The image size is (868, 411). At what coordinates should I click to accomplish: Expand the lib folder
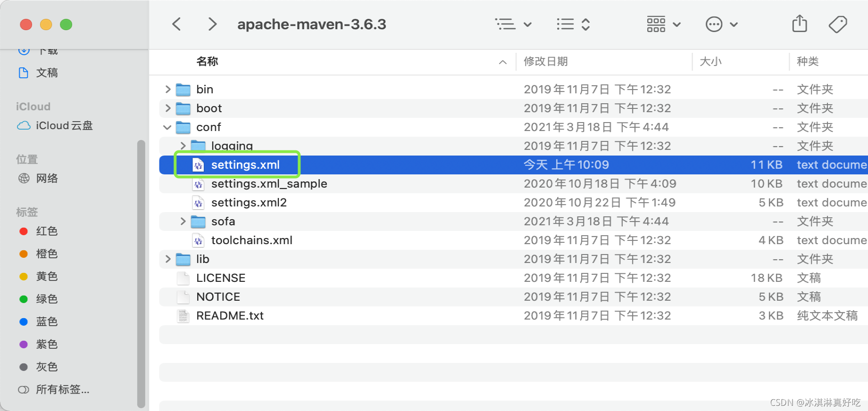(167, 259)
